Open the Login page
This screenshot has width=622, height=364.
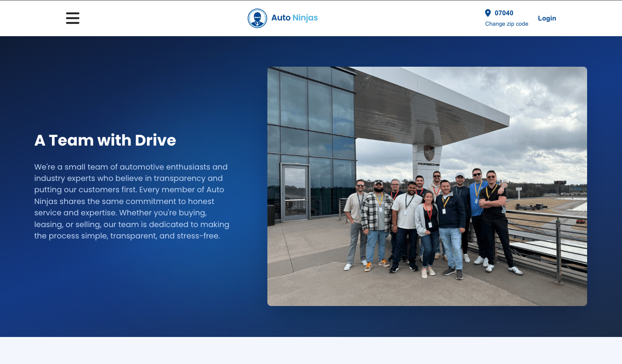tap(547, 18)
